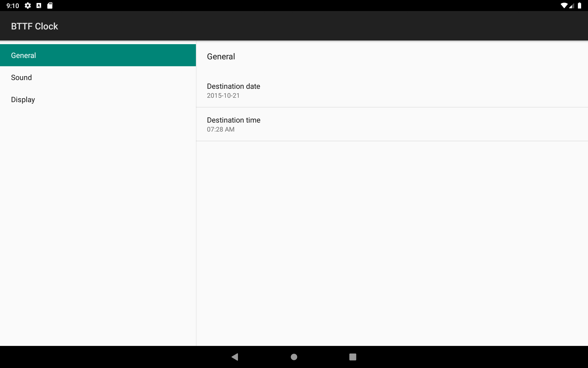Open the Sound settings category

tap(98, 78)
